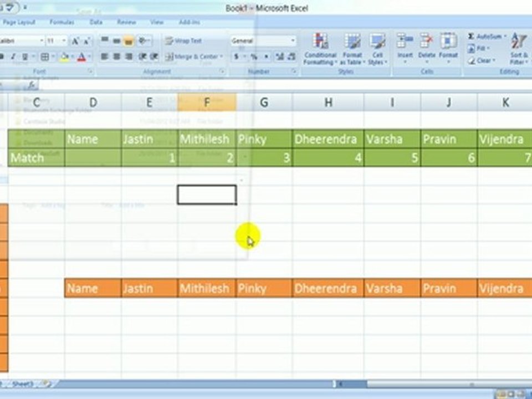Switch to the Formulas tab
532x399 pixels.
pyautogui.click(x=62, y=22)
